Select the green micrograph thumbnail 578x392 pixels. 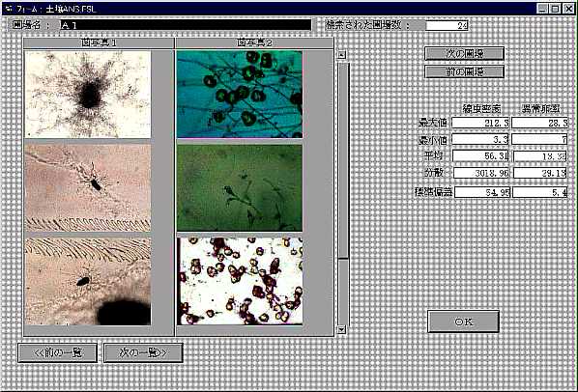240,188
